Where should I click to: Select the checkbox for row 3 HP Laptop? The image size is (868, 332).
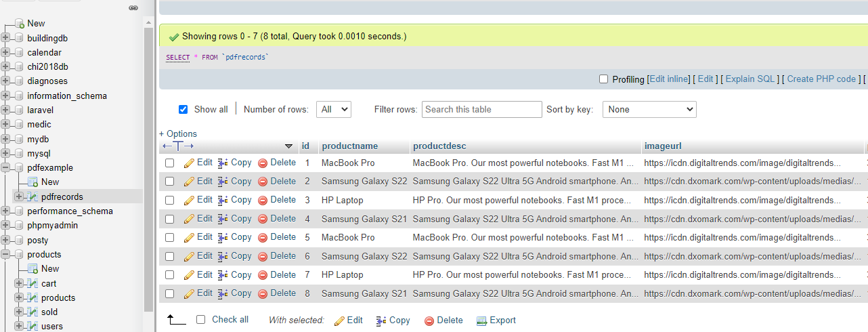click(170, 201)
